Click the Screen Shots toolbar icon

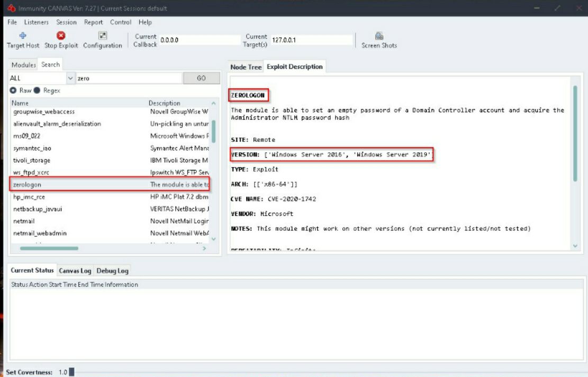379,36
